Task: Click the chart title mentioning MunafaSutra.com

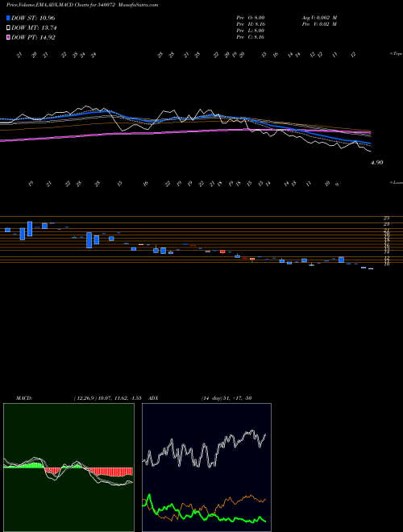Action: [82, 5]
